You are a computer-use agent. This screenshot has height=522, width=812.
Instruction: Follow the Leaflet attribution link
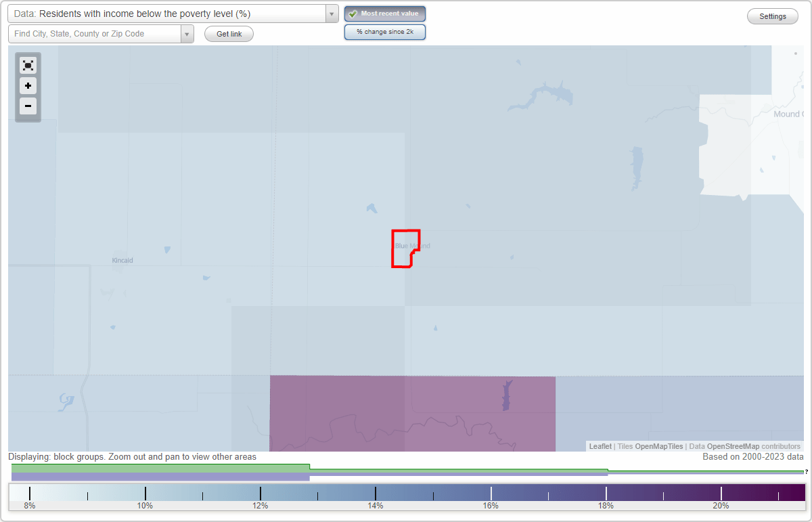click(600, 446)
